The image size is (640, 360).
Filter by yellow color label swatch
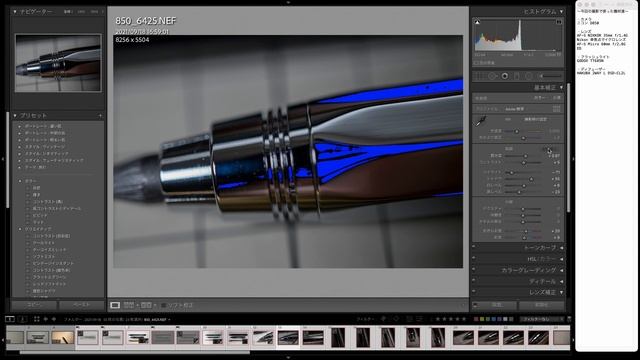pyautogui.click(x=482, y=319)
